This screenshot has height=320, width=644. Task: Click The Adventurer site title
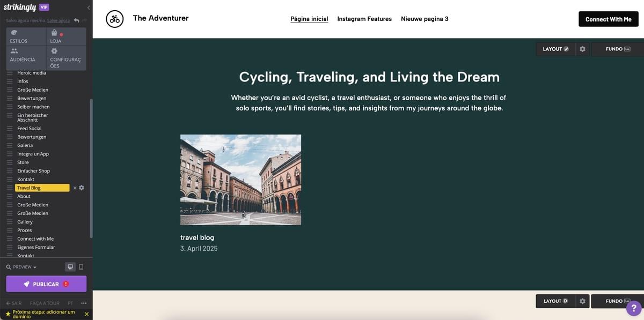160,18
